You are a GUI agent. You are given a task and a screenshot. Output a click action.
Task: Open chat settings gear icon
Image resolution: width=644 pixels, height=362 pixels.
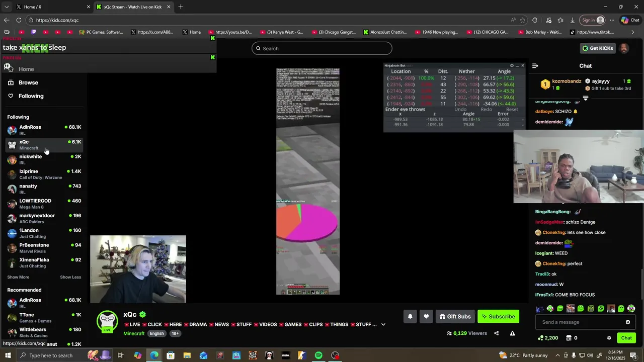click(x=609, y=338)
